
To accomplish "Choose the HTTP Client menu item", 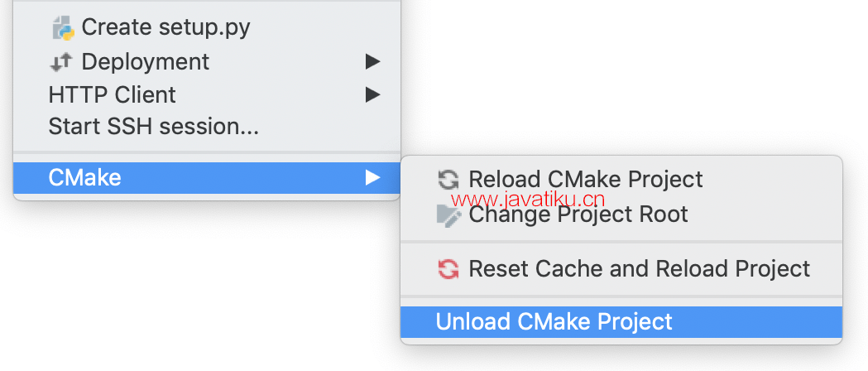I will pyautogui.click(x=207, y=94).
